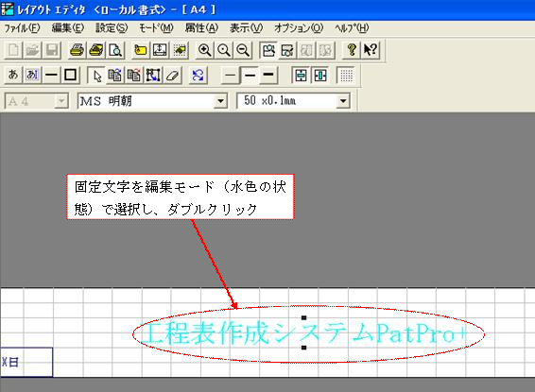Click the second clipboard icon with red mark
The height and width of the screenshot is (392, 535).
134,75
